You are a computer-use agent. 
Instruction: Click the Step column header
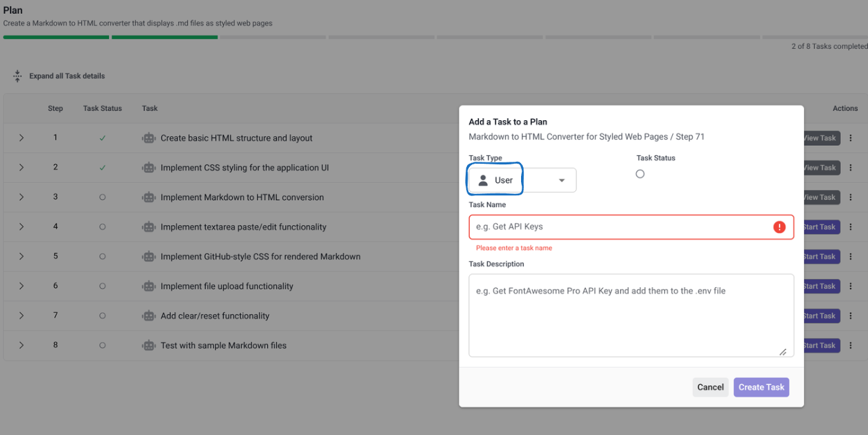point(55,108)
